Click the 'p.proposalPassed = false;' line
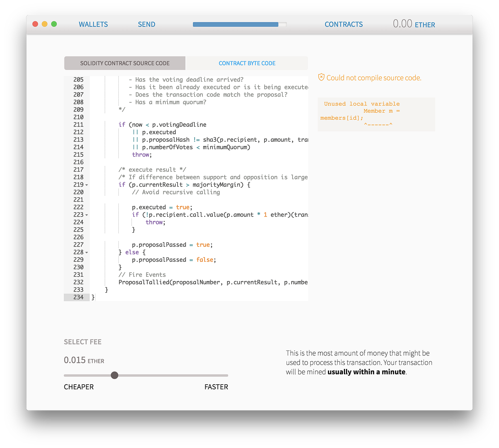This screenshot has width=499, height=448. [174, 260]
